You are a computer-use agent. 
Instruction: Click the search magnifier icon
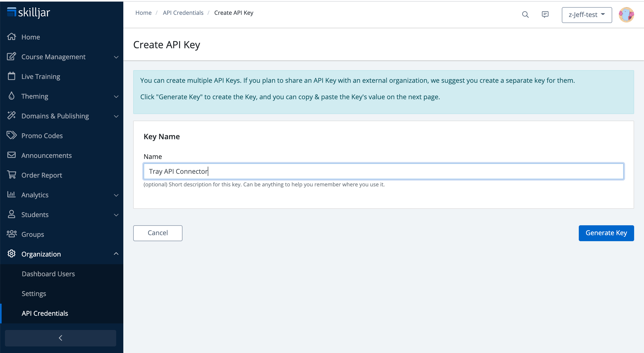pyautogui.click(x=525, y=15)
